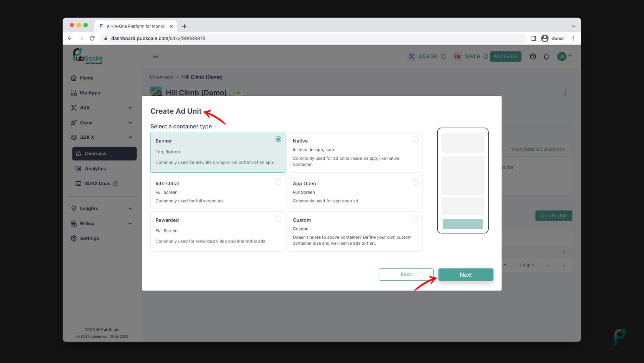Click Add Funds button in top bar
The width and height of the screenshot is (644, 363).
click(x=505, y=56)
